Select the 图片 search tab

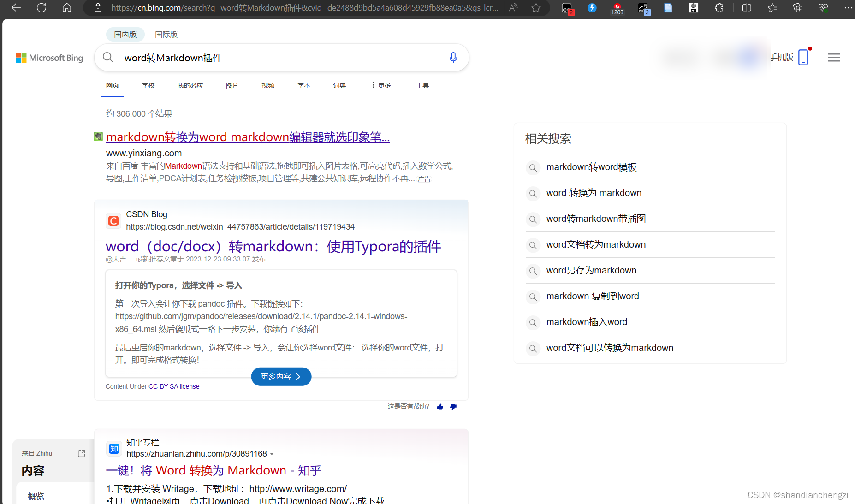[x=232, y=85]
